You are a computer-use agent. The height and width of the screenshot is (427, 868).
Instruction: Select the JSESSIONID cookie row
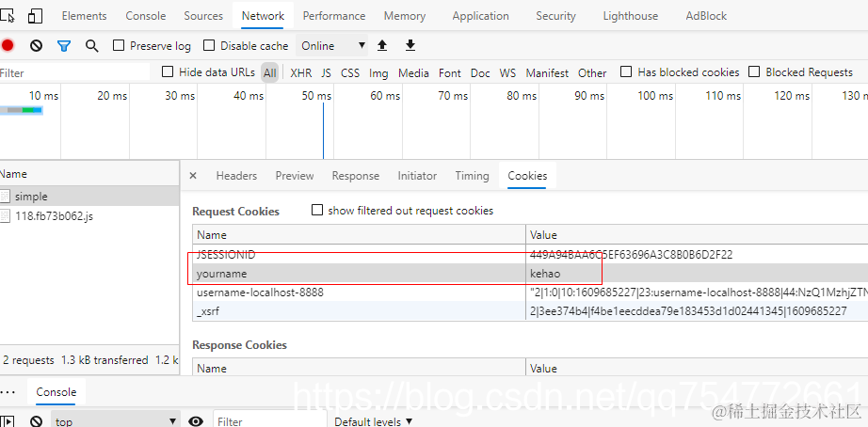click(530, 255)
